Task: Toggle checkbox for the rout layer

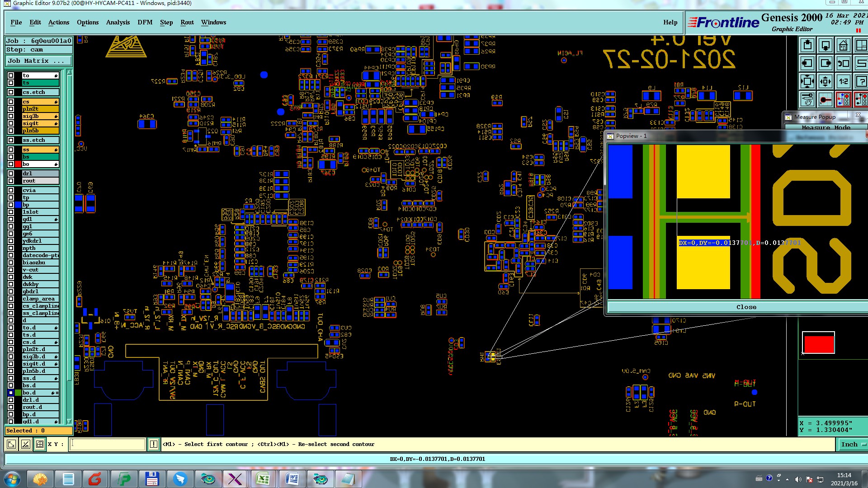Action: coord(11,181)
